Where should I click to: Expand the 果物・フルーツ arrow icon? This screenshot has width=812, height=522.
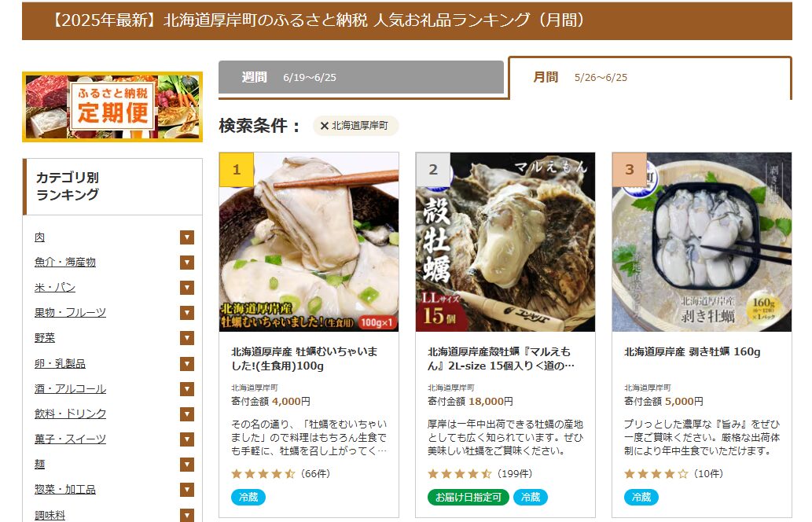[187, 313]
